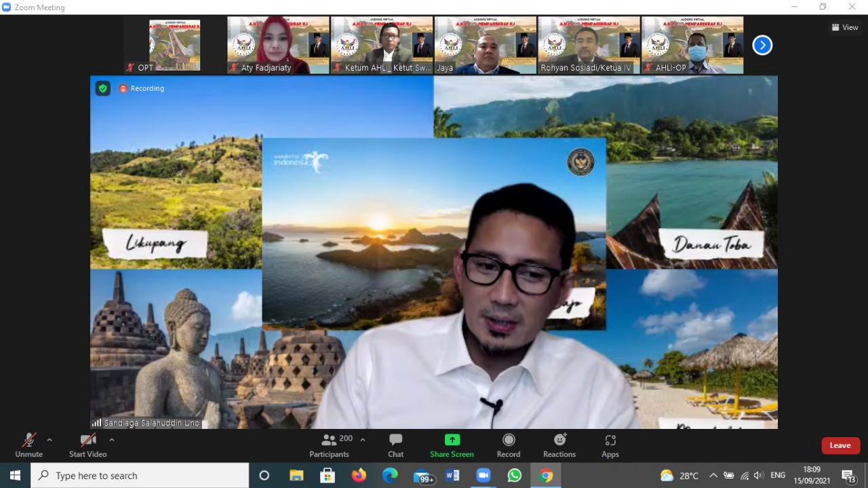Click the volume speaker icon
This screenshot has width=868, height=488.
click(758, 476)
